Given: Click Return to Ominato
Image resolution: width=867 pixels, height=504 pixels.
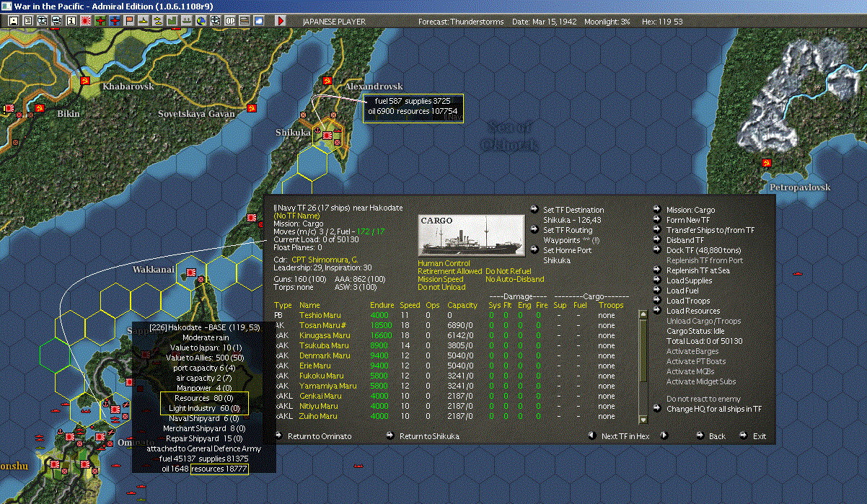Looking at the screenshot, I should [x=320, y=436].
